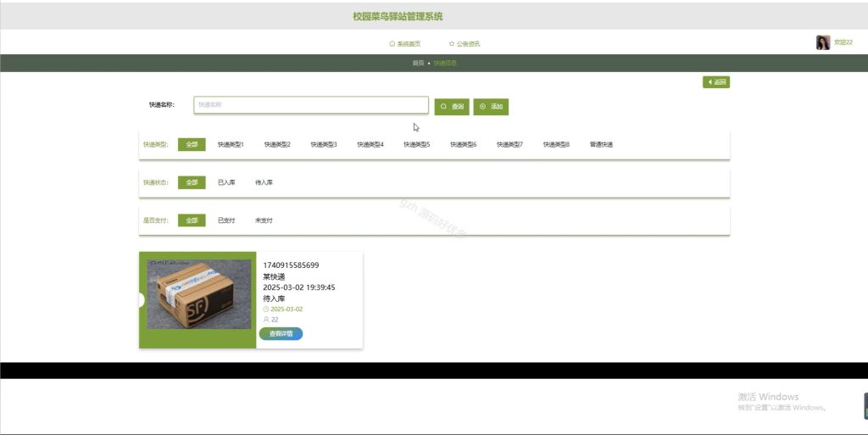868x435 pixels.
Task: Click the 返回 back button
Action: (716, 82)
